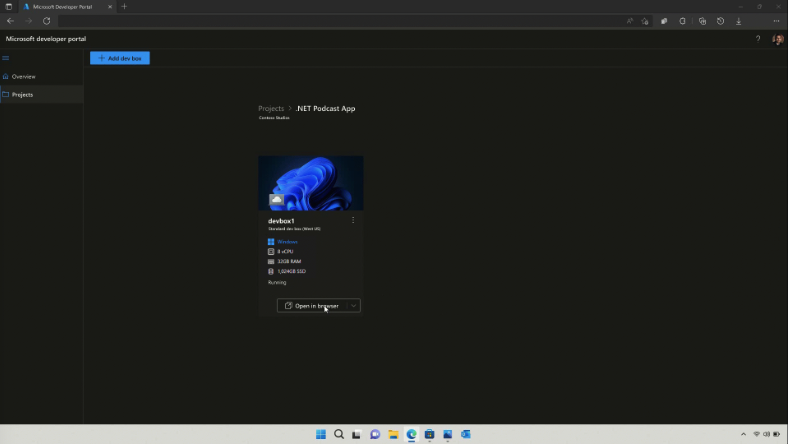This screenshot has width=788, height=444.
Task: Open Microsoft Store from taskbar
Action: 429,434
